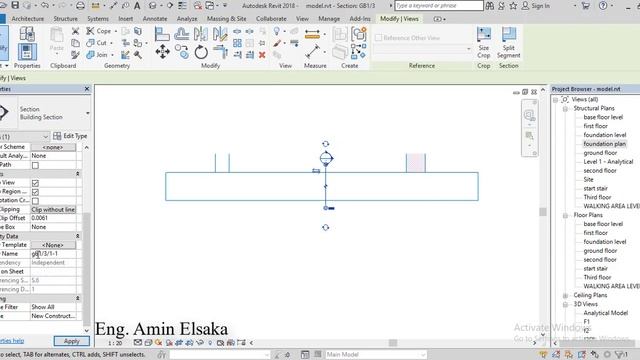Image resolution: width=640 pixels, height=360 pixels.
Task: Select the Move tool in Modify panel
Action: [162, 52]
